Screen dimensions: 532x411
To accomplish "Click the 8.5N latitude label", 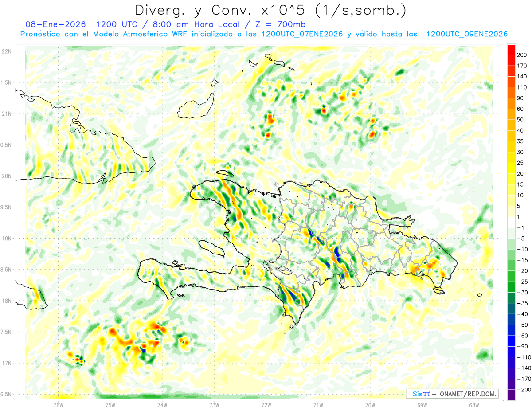I will click(7, 270).
